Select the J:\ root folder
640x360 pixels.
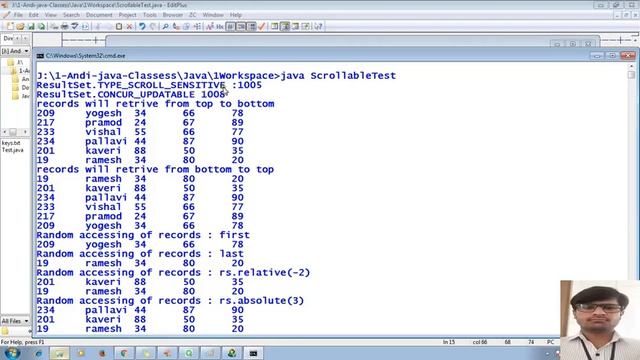(16, 62)
